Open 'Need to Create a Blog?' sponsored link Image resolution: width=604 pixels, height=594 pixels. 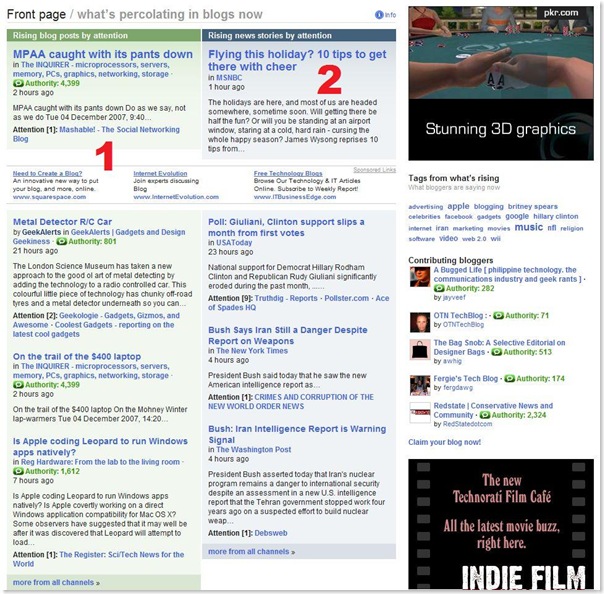[x=47, y=174]
